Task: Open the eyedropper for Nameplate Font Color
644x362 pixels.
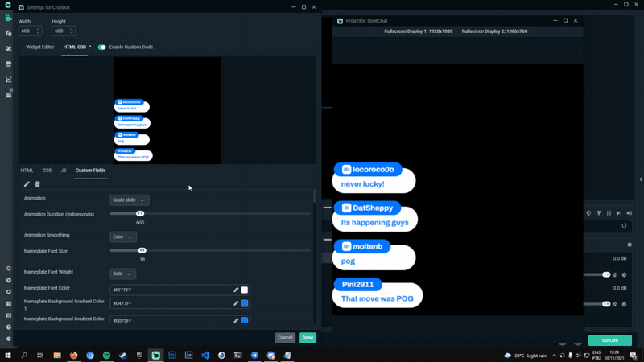Action: pos(236,290)
